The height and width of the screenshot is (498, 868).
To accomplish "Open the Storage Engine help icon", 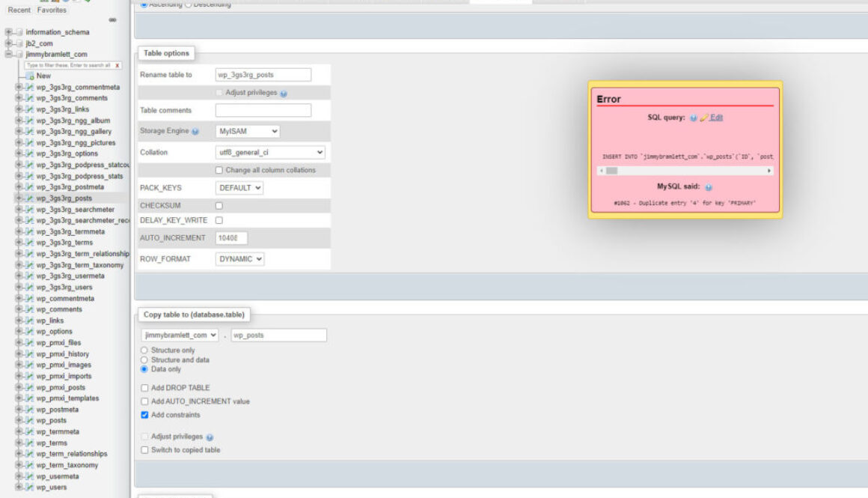I will pos(195,131).
